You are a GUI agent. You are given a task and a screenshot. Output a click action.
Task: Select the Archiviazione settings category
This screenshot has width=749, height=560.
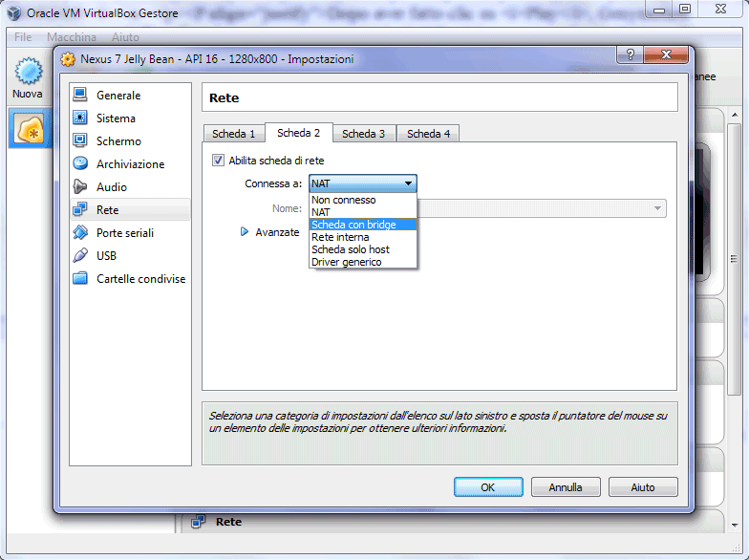pos(130,164)
